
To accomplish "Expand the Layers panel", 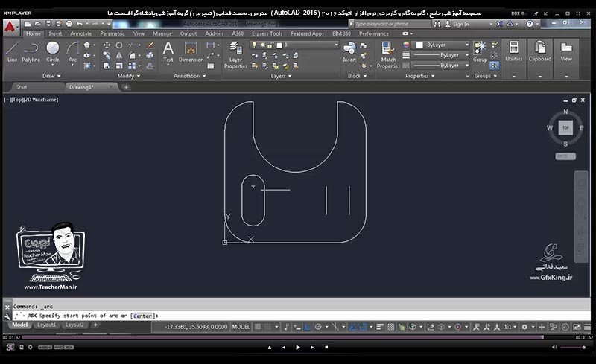I will pos(281,76).
